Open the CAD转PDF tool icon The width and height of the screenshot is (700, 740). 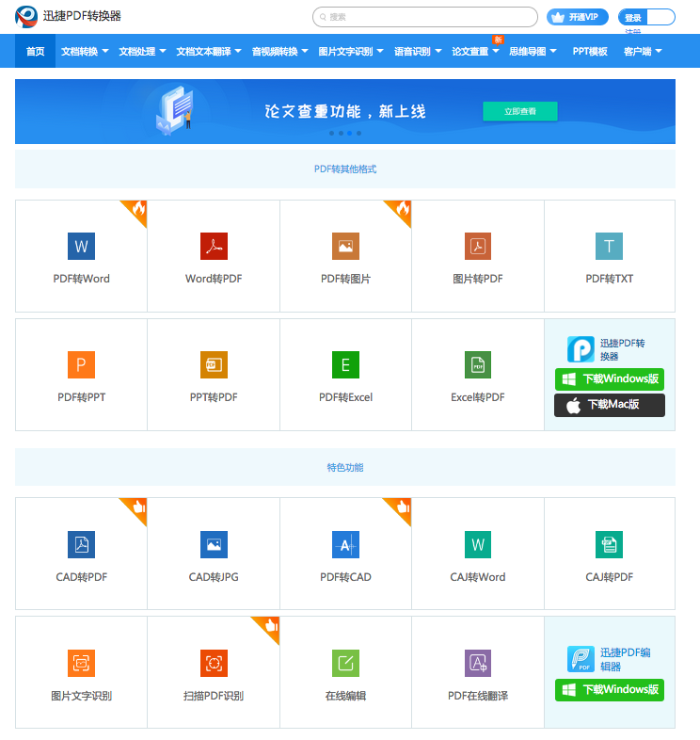pos(81,544)
